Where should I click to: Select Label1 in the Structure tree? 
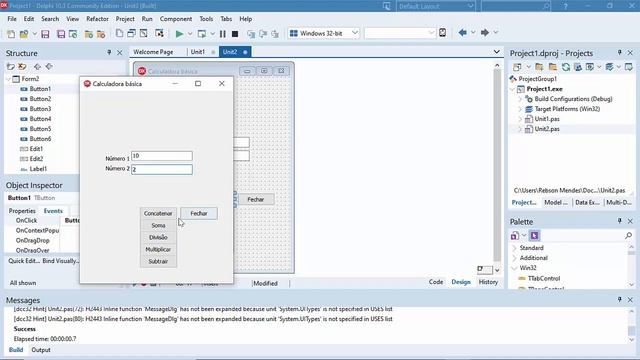[x=38, y=169]
